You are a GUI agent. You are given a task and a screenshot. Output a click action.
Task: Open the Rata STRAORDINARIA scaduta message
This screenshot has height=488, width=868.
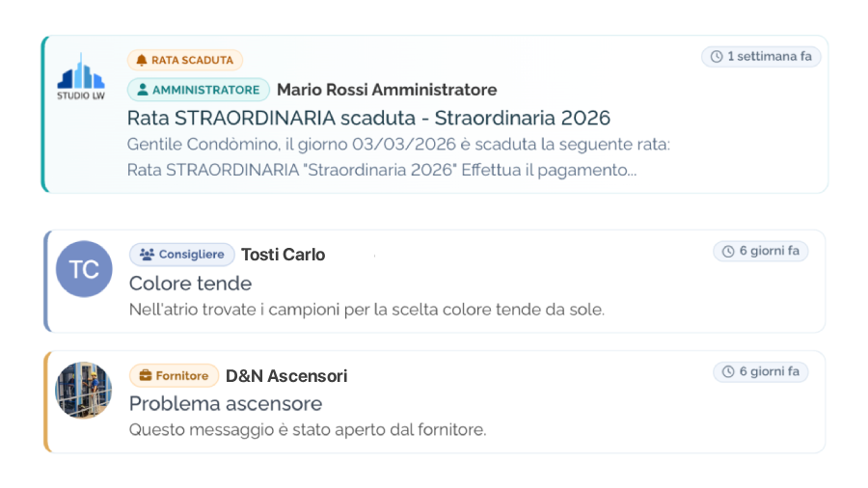click(368, 118)
